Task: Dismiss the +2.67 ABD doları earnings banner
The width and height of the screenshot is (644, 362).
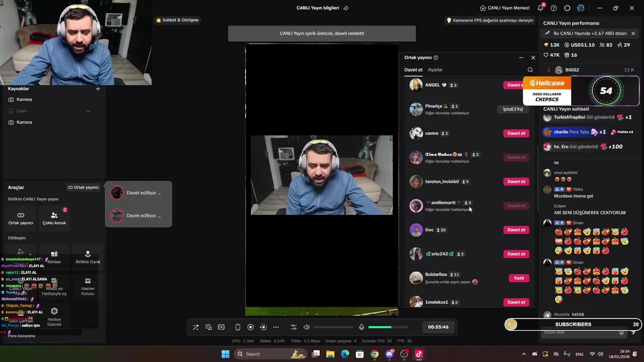Action: (x=633, y=34)
